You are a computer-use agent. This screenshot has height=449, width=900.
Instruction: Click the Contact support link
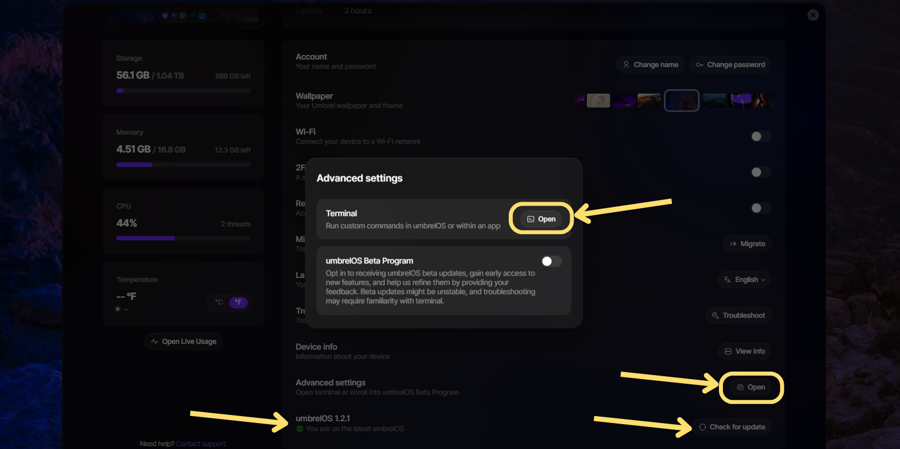201,444
